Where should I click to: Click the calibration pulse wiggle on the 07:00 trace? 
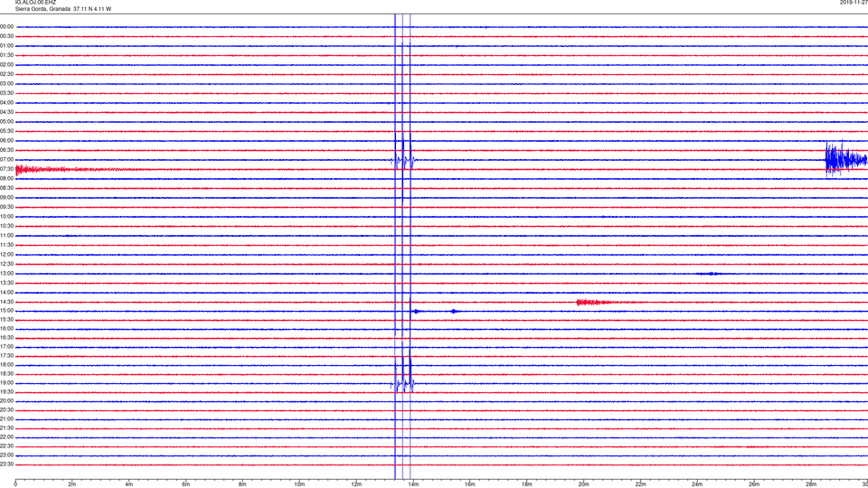pyautogui.click(x=403, y=161)
